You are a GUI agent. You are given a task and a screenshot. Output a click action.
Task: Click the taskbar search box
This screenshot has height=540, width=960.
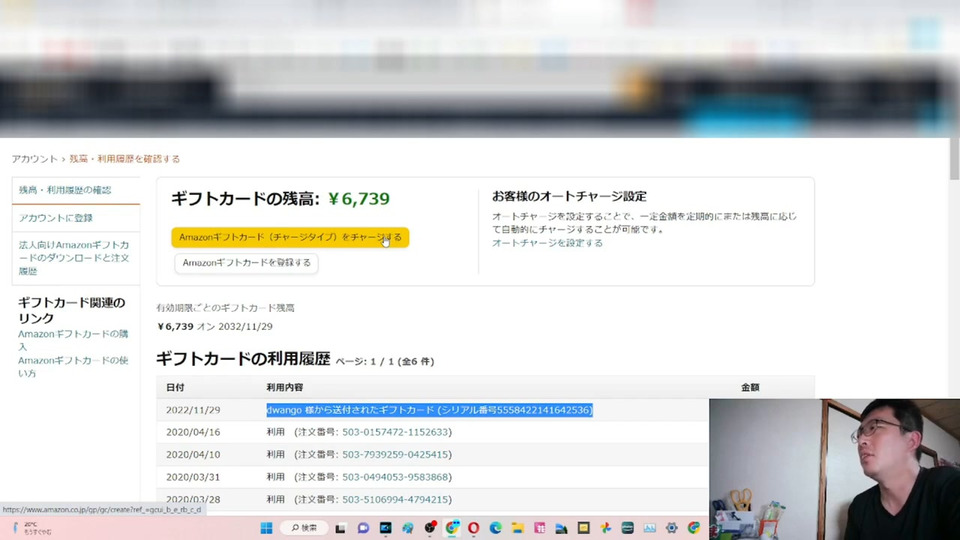(304, 528)
